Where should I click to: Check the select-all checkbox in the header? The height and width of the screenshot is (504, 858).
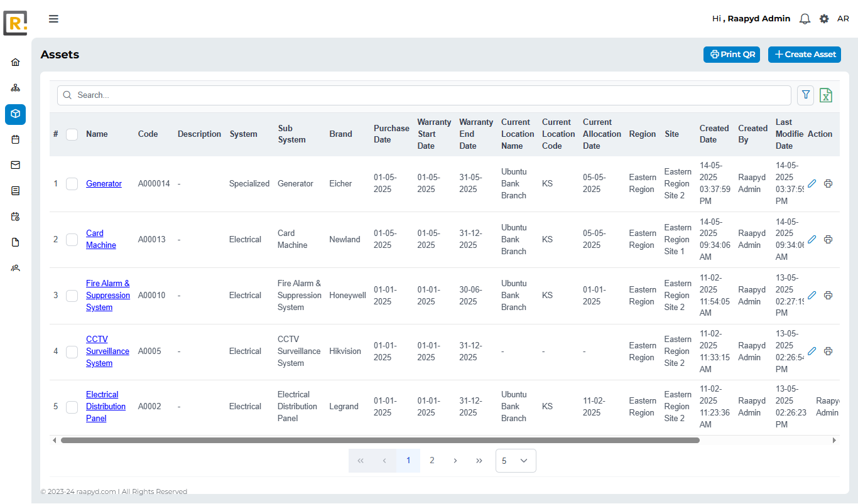click(72, 134)
